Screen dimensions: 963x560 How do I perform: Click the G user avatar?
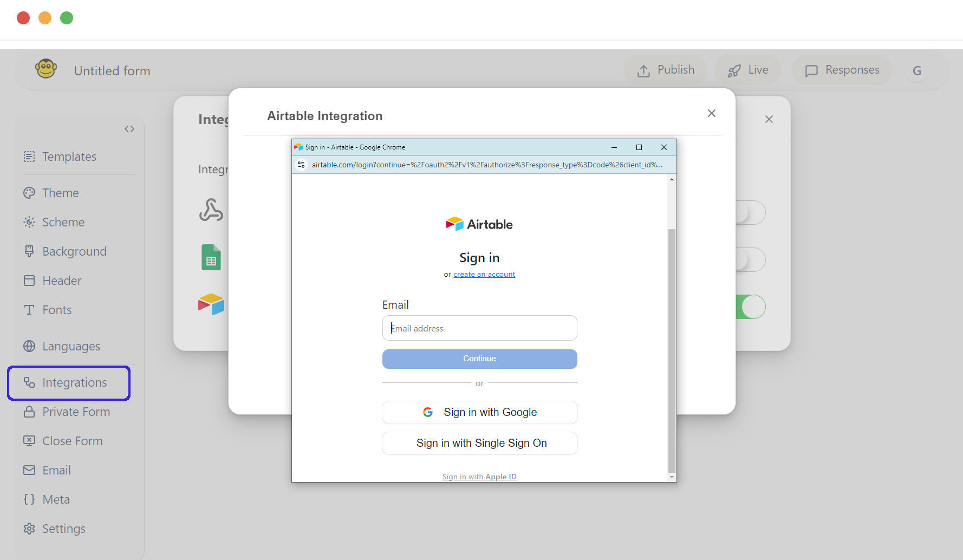(x=917, y=70)
